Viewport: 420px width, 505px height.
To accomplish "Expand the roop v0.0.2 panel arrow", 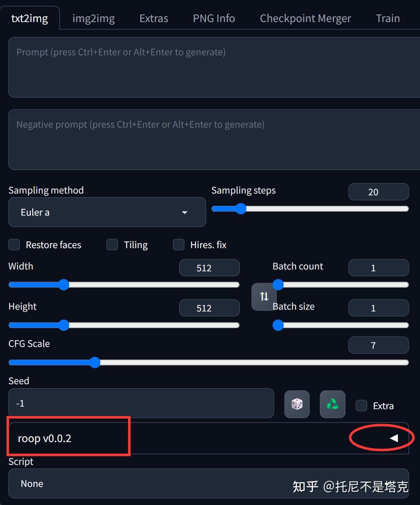I will point(394,438).
